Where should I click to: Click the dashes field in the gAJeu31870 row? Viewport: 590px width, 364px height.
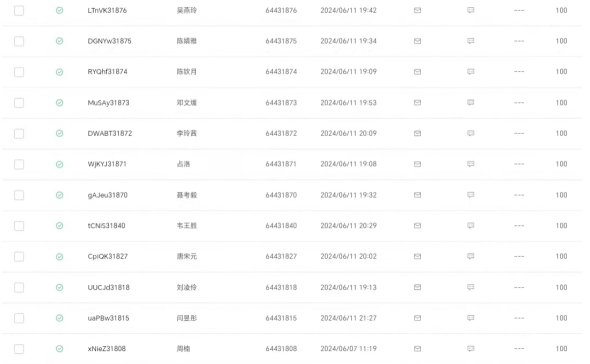(x=519, y=195)
